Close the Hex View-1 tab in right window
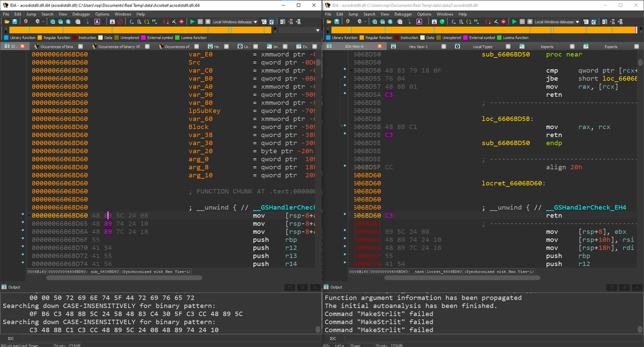Image resolution: width=644 pixels, height=347 pixels. (444, 46)
